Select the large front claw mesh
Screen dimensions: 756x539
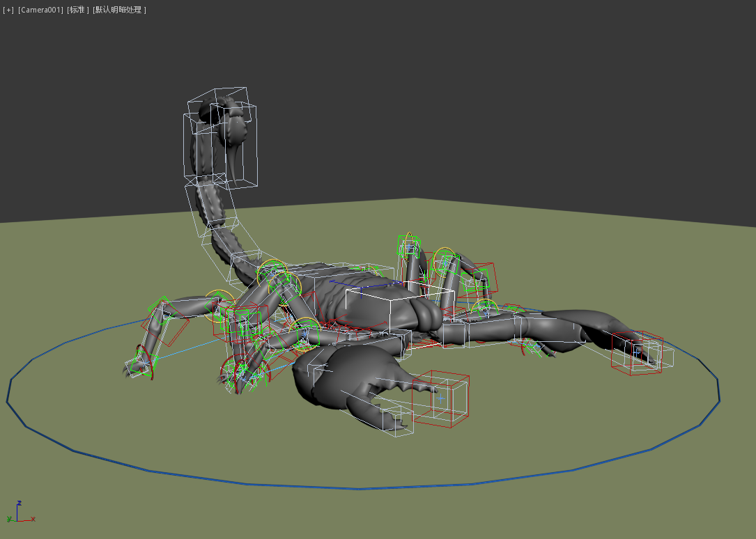(334, 376)
